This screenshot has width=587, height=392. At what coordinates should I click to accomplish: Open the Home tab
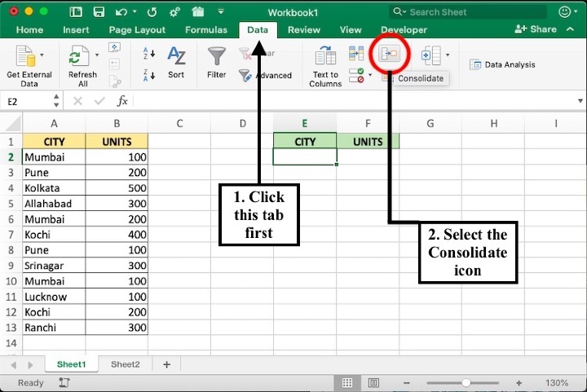[29, 29]
